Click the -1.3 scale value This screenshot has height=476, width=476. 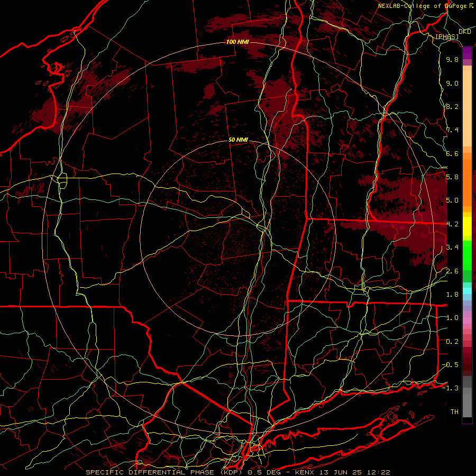click(451, 388)
